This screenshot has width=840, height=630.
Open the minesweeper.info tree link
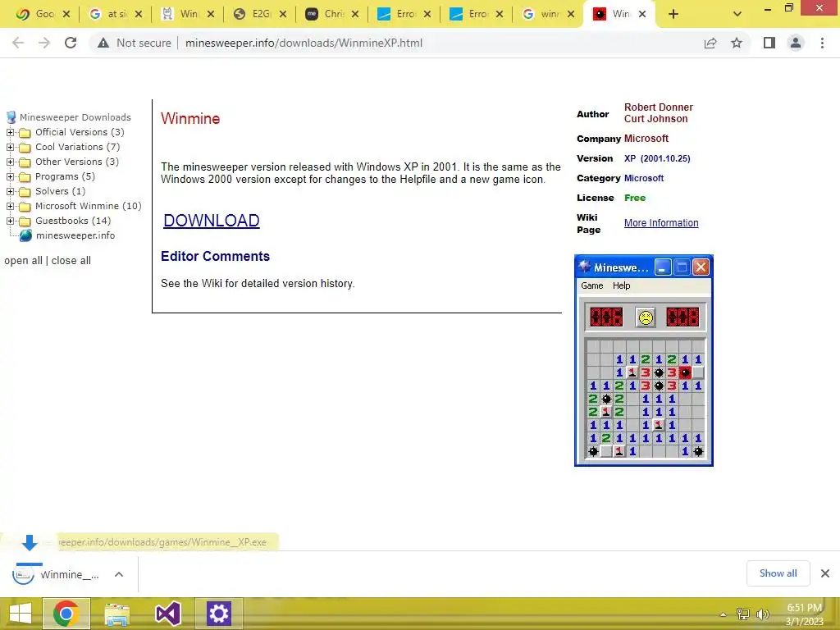coord(75,235)
